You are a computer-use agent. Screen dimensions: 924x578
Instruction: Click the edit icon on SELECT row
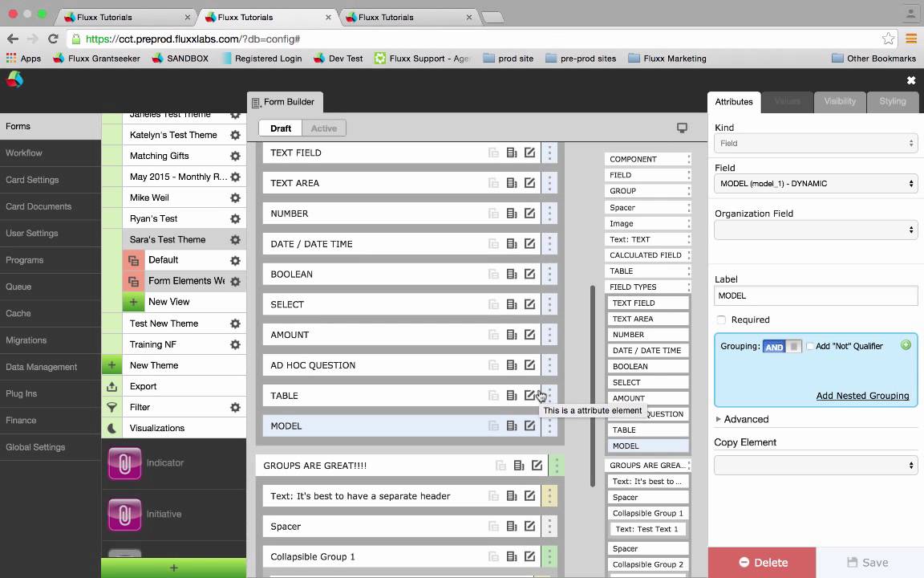[529, 304]
